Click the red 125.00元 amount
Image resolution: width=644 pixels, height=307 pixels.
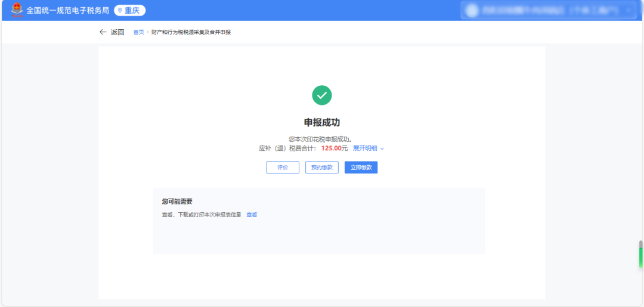(x=334, y=148)
